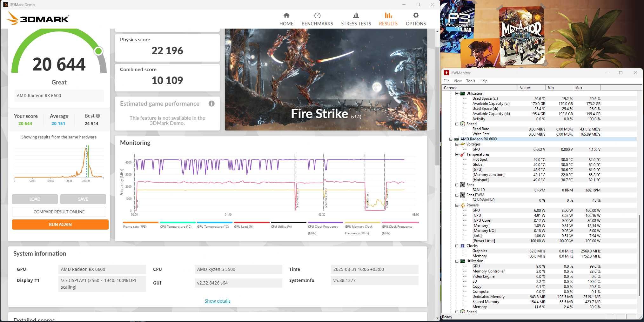Open the Stress Tests tab
The width and height of the screenshot is (644, 322).
click(x=356, y=19)
